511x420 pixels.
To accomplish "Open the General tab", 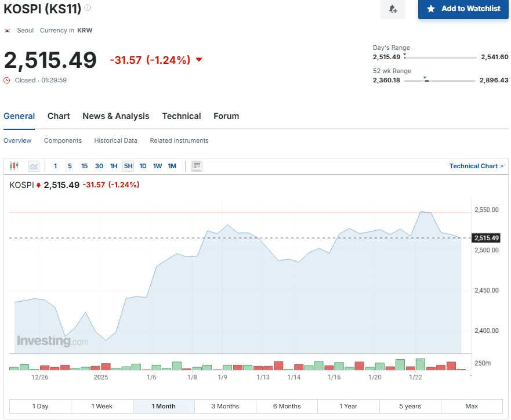I will 19,116.
